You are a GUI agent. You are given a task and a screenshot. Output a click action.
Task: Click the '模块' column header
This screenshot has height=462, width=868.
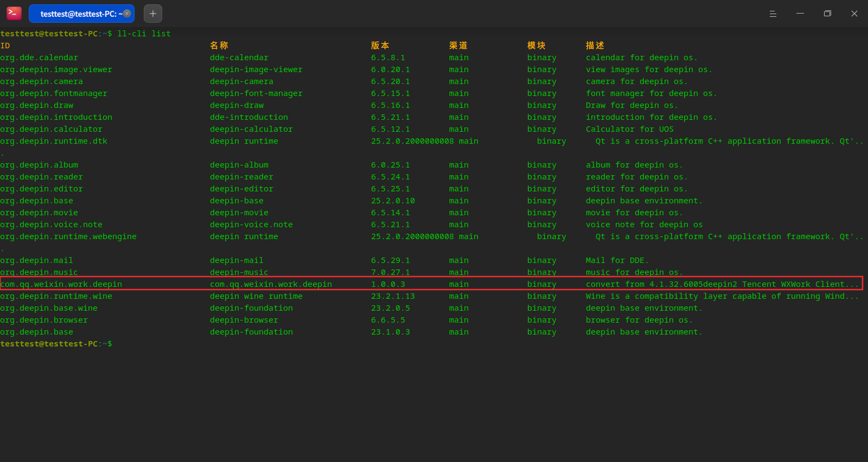pyautogui.click(x=537, y=46)
